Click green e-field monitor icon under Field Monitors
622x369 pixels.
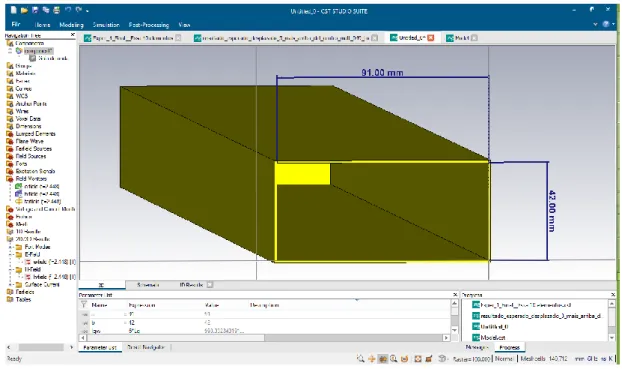coord(18,186)
